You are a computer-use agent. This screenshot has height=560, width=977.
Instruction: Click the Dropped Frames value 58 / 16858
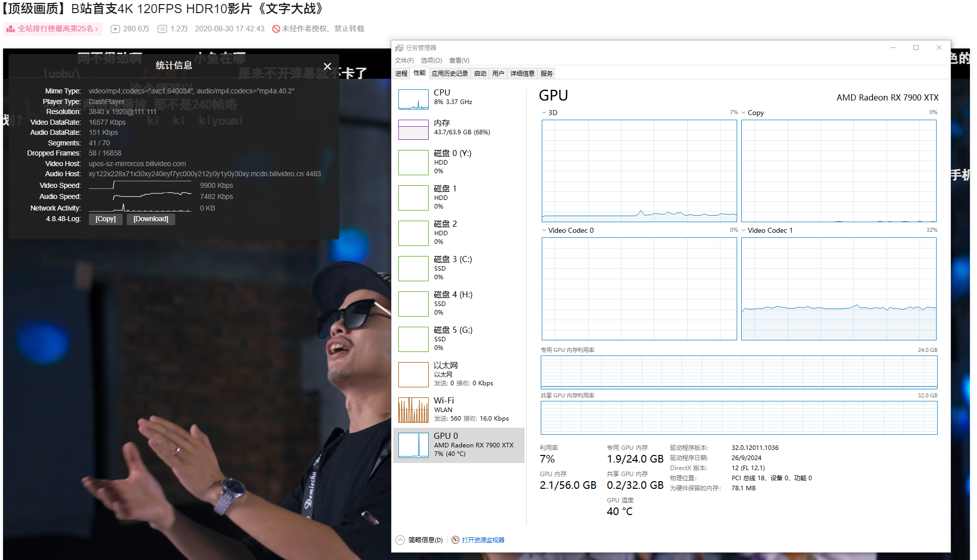point(105,153)
